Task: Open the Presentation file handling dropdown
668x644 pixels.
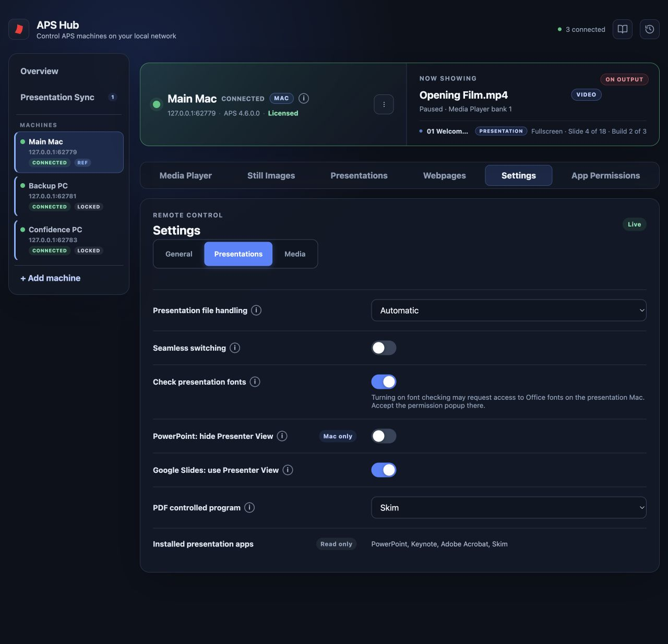Action: (x=509, y=310)
